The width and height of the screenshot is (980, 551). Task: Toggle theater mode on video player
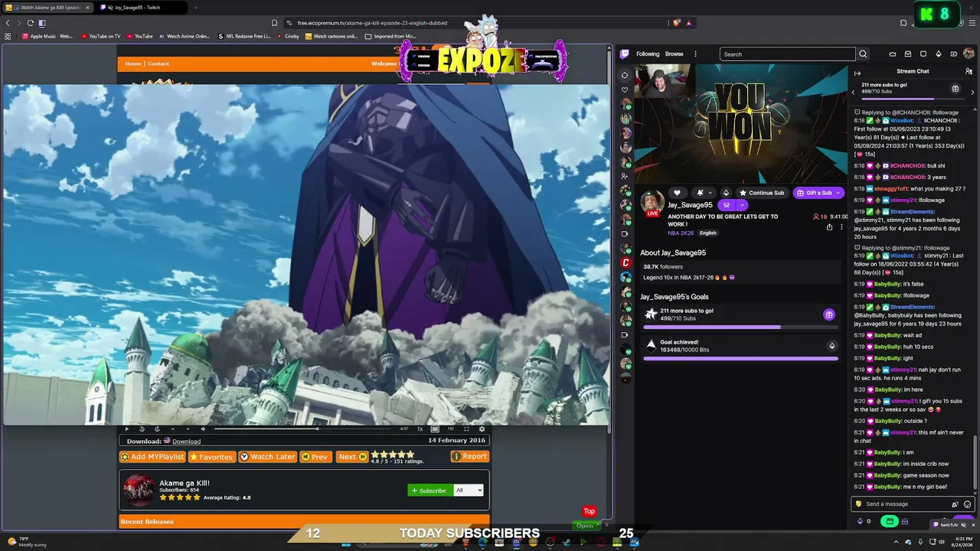coord(435,429)
